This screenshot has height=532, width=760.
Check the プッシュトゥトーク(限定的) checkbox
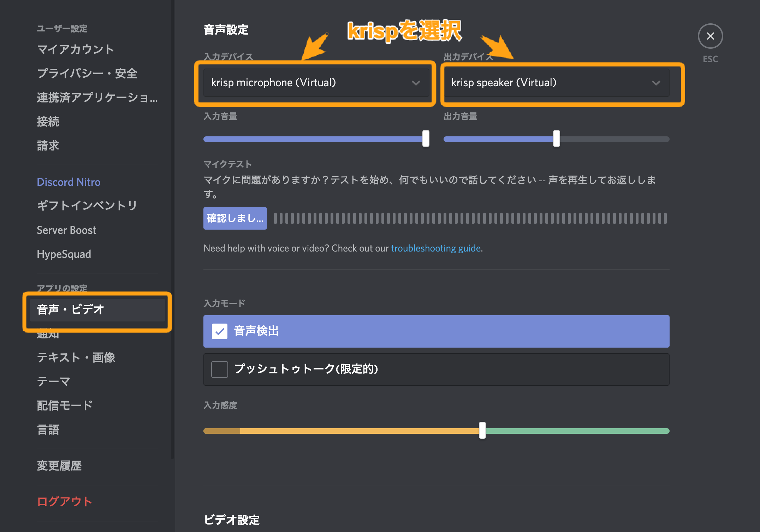pos(220,370)
